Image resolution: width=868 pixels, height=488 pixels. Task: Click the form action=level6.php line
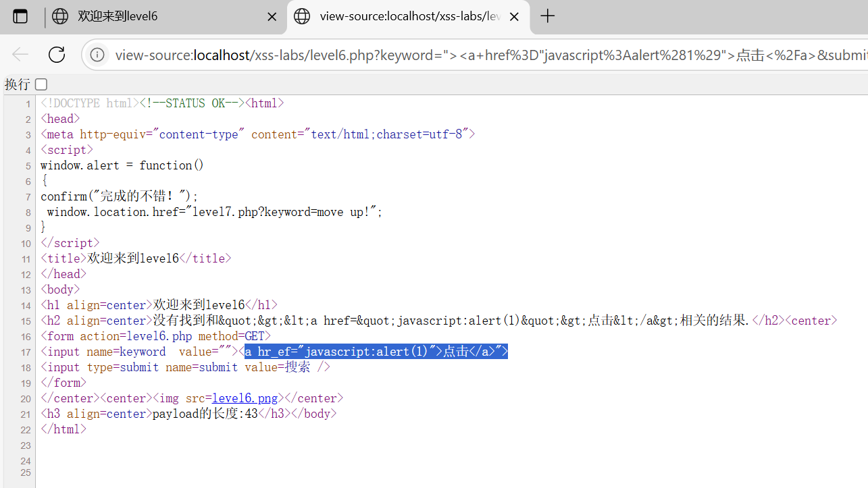155,336
